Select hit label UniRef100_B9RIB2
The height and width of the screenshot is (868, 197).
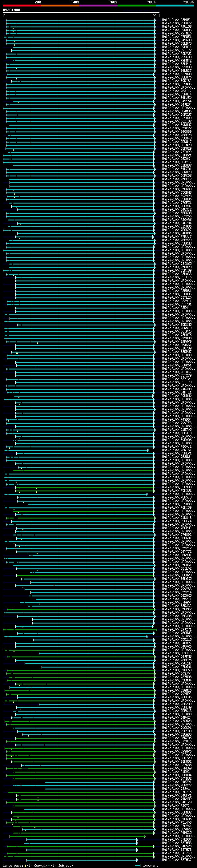click(x=177, y=81)
